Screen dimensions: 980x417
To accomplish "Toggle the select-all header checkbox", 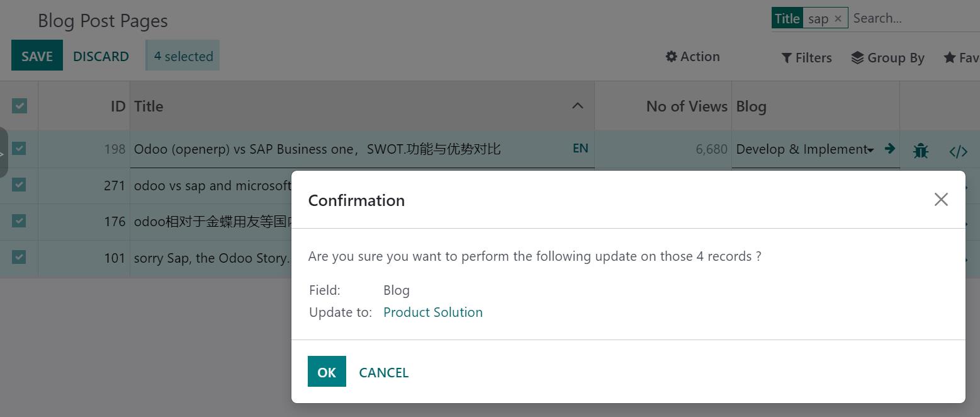I will [x=20, y=106].
